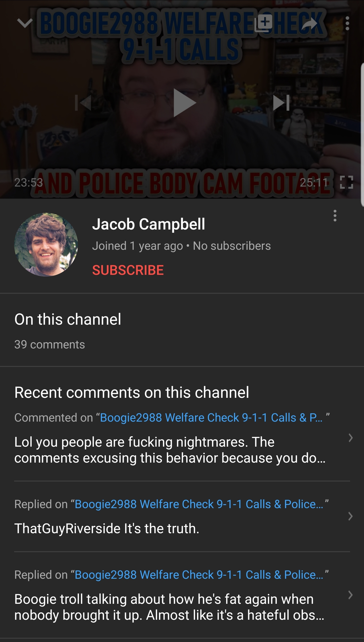Enter fullscreen mode

tap(346, 182)
